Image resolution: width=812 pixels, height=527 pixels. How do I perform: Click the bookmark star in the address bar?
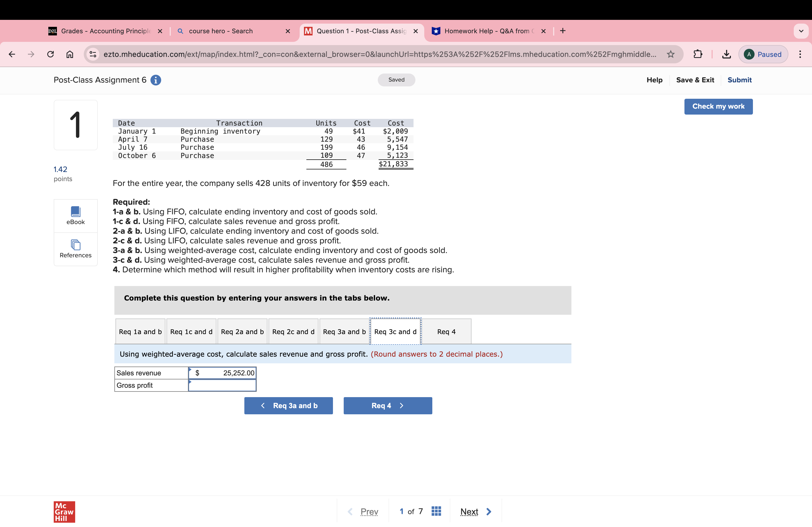click(670, 54)
